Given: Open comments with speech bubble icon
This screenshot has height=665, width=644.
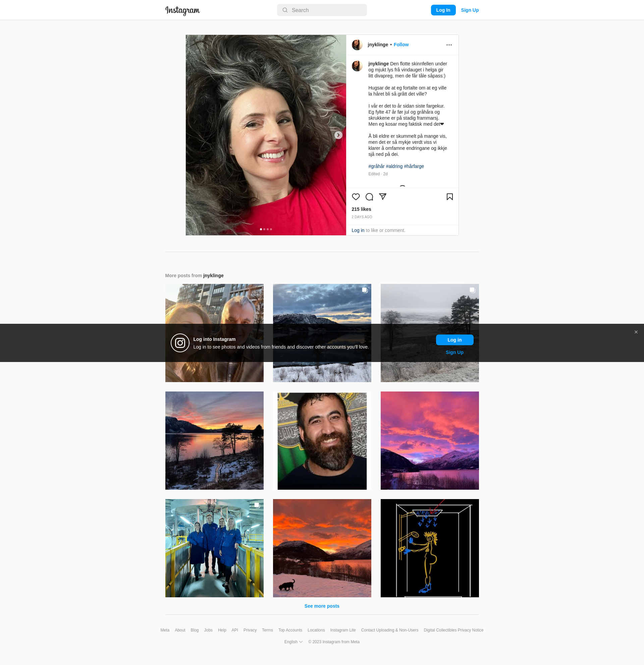Looking at the screenshot, I should coord(369,197).
